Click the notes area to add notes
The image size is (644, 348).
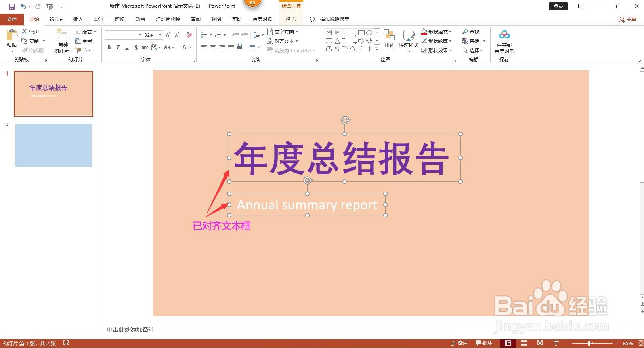point(371,330)
